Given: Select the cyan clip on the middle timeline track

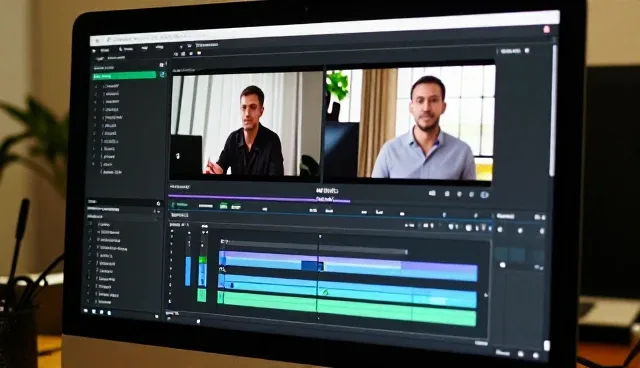Looking at the screenshot, I should click(x=348, y=291).
